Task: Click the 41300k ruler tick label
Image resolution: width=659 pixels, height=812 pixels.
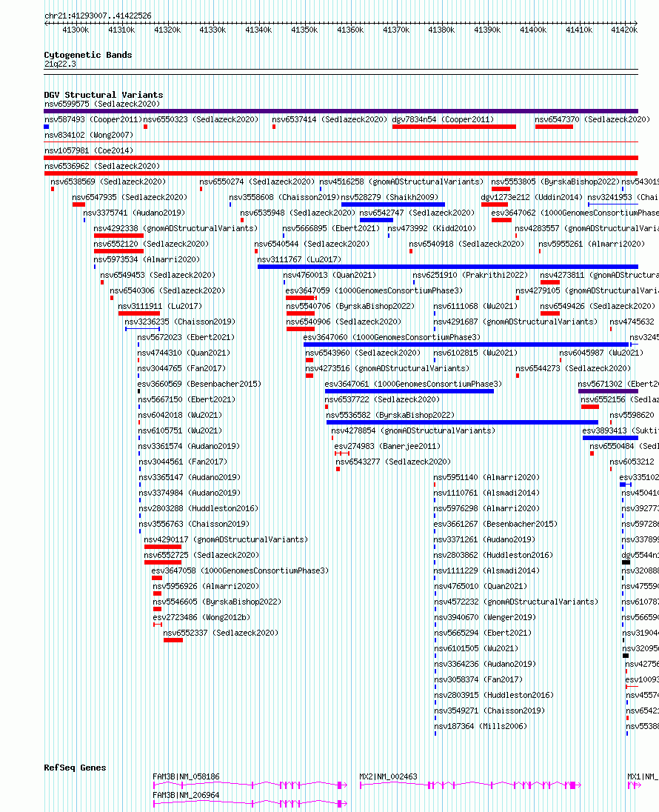Action: tap(76, 30)
